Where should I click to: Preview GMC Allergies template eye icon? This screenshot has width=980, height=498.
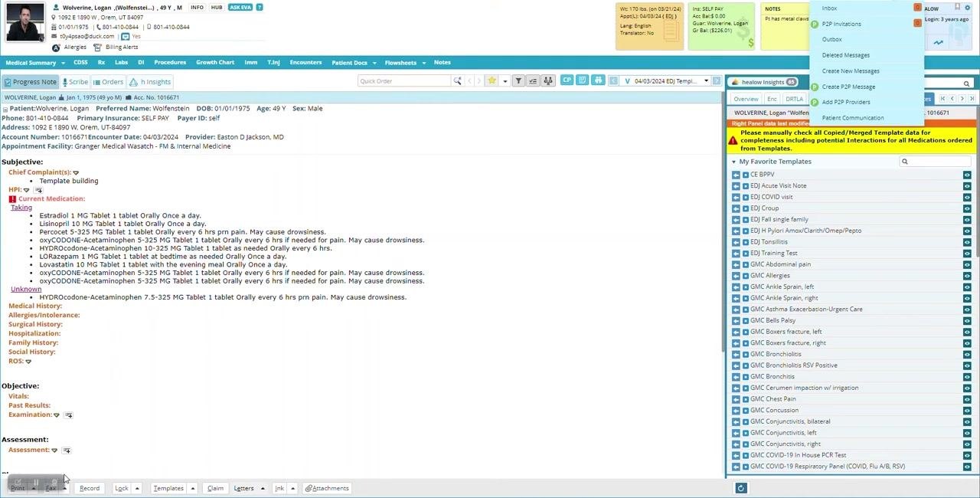pyautogui.click(x=967, y=276)
